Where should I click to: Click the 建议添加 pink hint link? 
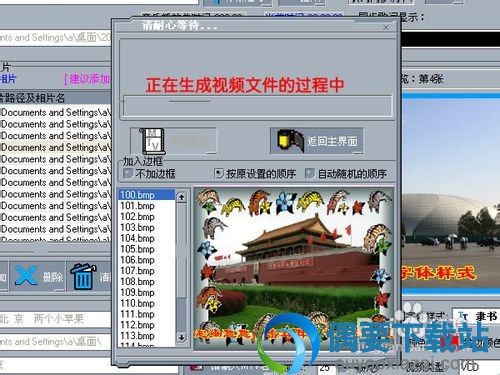pos(87,79)
